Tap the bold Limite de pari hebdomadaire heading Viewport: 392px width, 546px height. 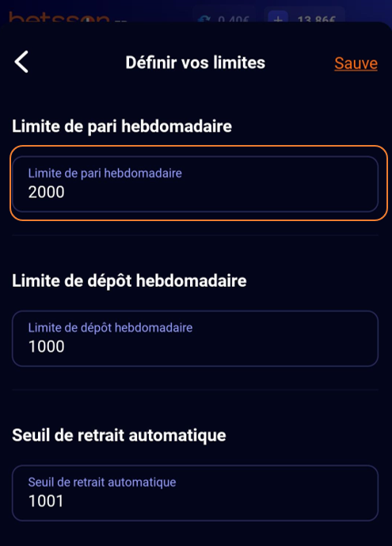[122, 126]
